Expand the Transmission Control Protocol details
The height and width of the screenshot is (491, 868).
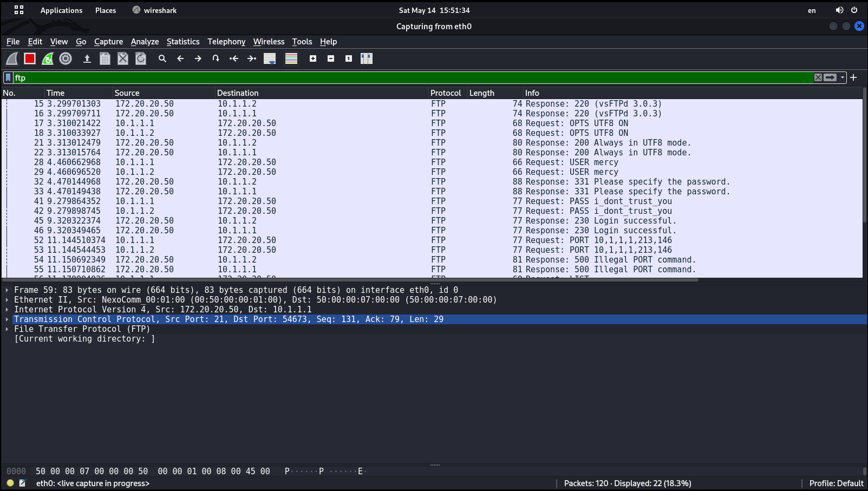click(x=6, y=319)
